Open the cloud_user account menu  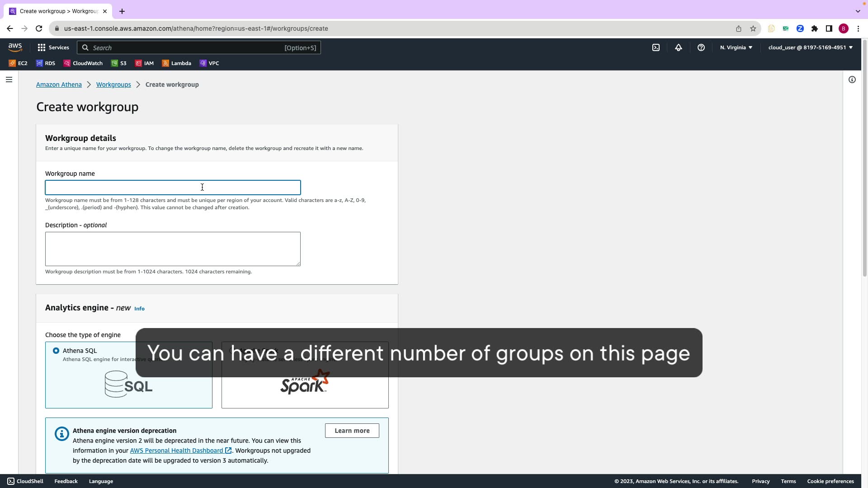coord(810,47)
